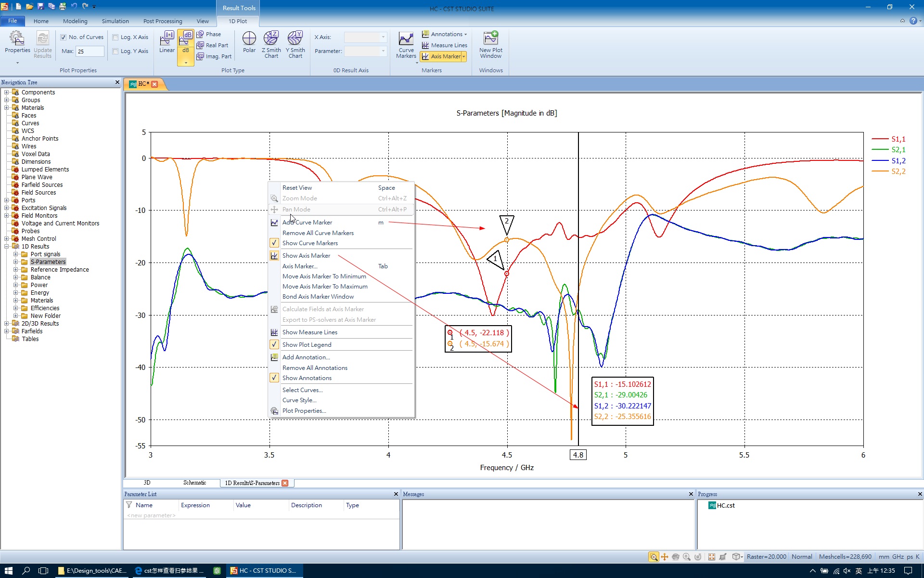The height and width of the screenshot is (578, 924).
Task: Toggle Show Annotations in context menu
Action: point(341,378)
